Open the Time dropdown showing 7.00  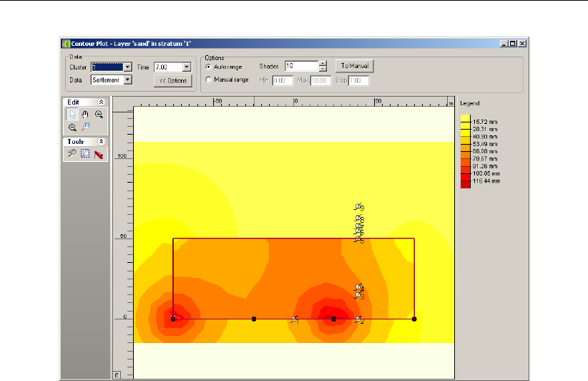tap(186, 67)
